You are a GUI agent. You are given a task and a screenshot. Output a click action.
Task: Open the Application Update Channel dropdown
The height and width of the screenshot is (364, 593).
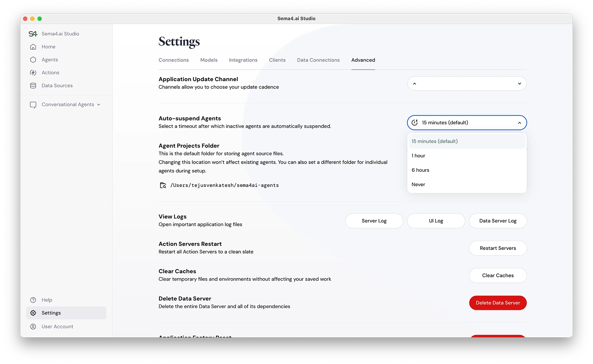pyautogui.click(x=467, y=83)
